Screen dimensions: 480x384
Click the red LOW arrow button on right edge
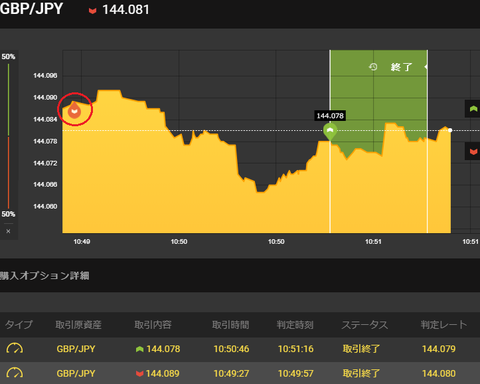(473, 152)
